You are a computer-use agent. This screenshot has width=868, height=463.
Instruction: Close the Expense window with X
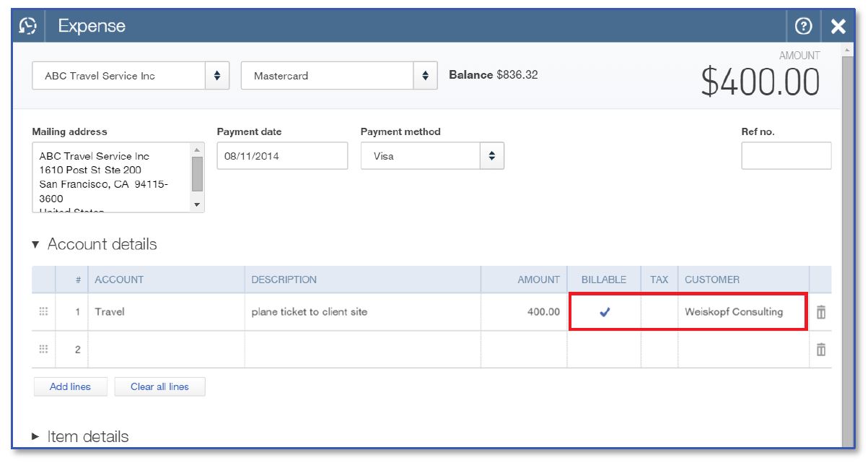click(838, 26)
